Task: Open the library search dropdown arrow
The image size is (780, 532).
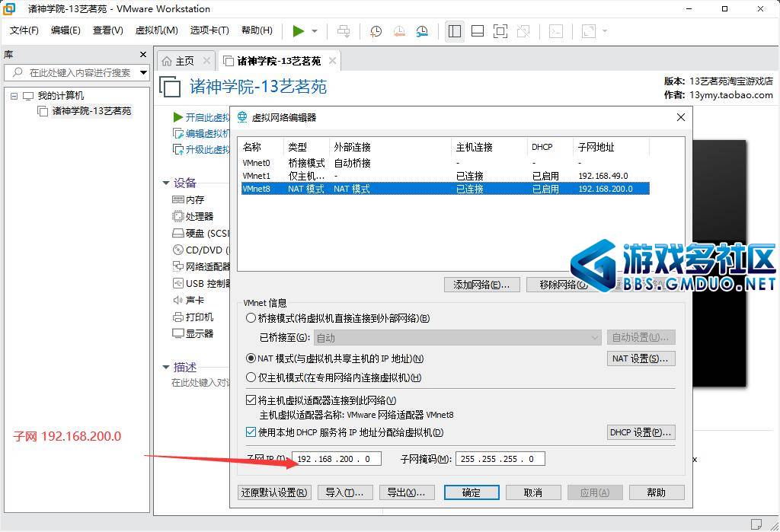Action: click(144, 72)
